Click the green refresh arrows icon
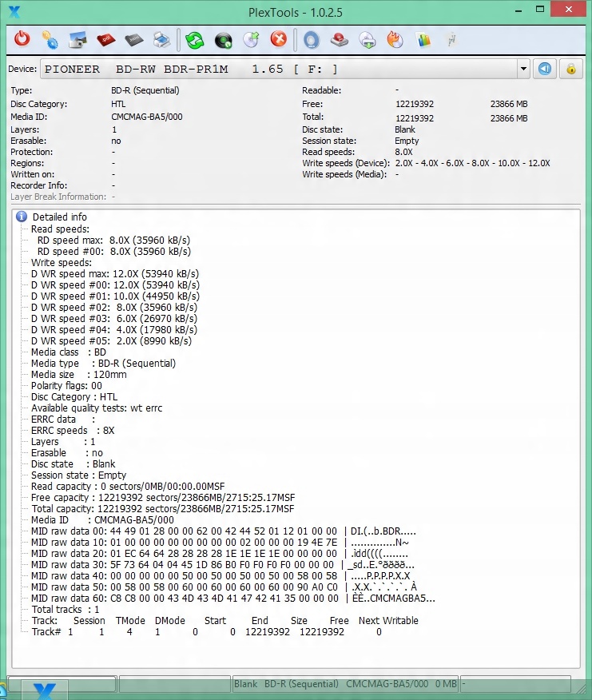592x700 pixels. click(195, 39)
